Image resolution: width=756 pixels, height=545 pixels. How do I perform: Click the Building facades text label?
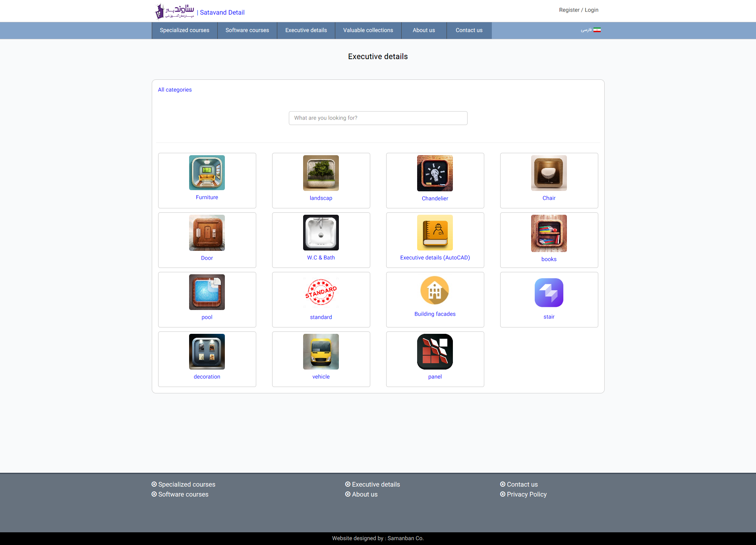[x=435, y=314]
